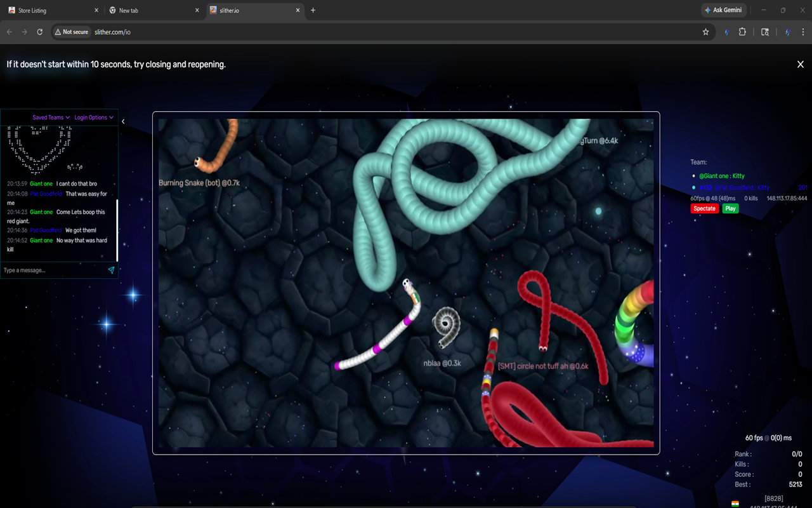The height and width of the screenshot is (508, 812).
Task: Expand Saved Teams dropdown
Action: point(51,117)
